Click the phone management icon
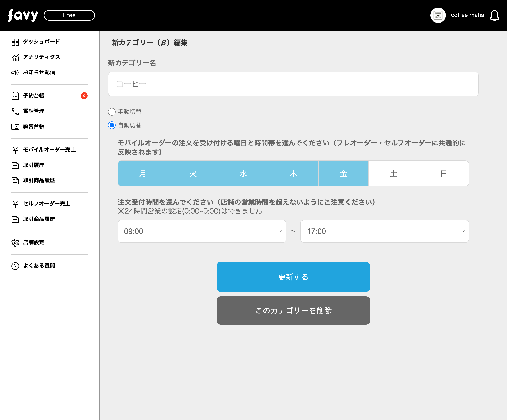507x420 pixels. coord(15,111)
